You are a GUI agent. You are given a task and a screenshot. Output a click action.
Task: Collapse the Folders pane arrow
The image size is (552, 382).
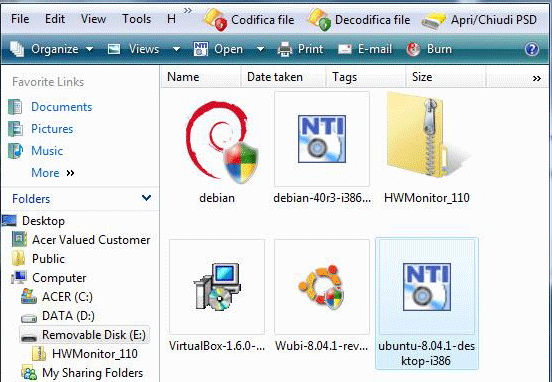tap(146, 198)
